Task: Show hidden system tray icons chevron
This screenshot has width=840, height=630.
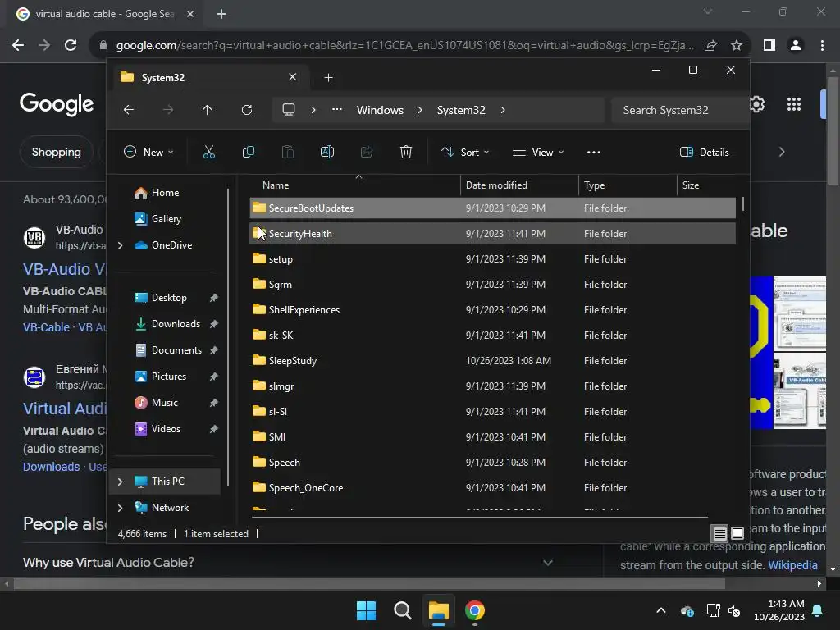Action: click(661, 610)
